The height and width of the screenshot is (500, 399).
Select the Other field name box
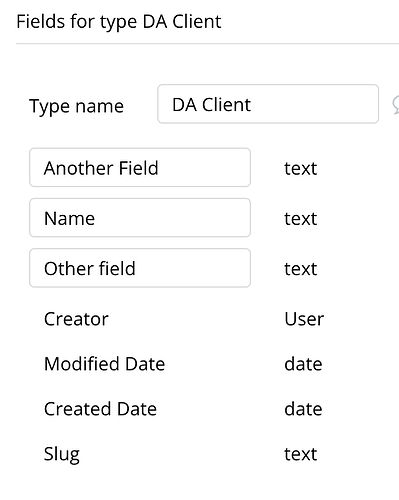coord(140,268)
